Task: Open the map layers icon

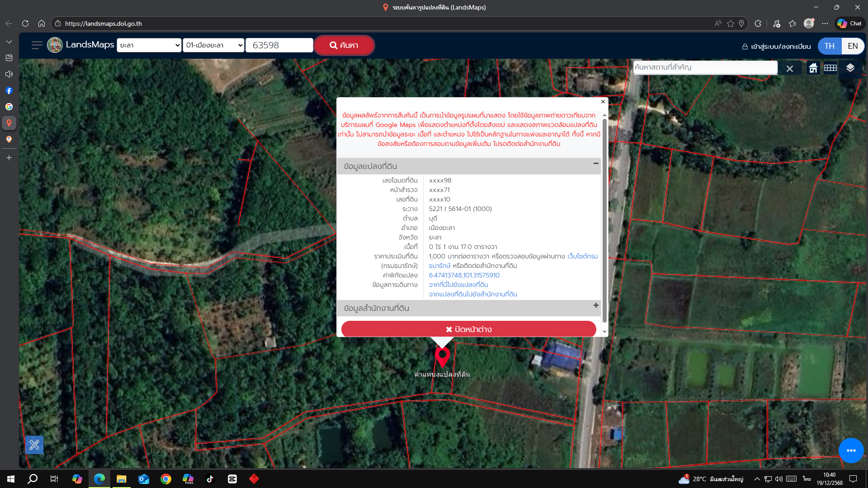Action: click(x=850, y=68)
